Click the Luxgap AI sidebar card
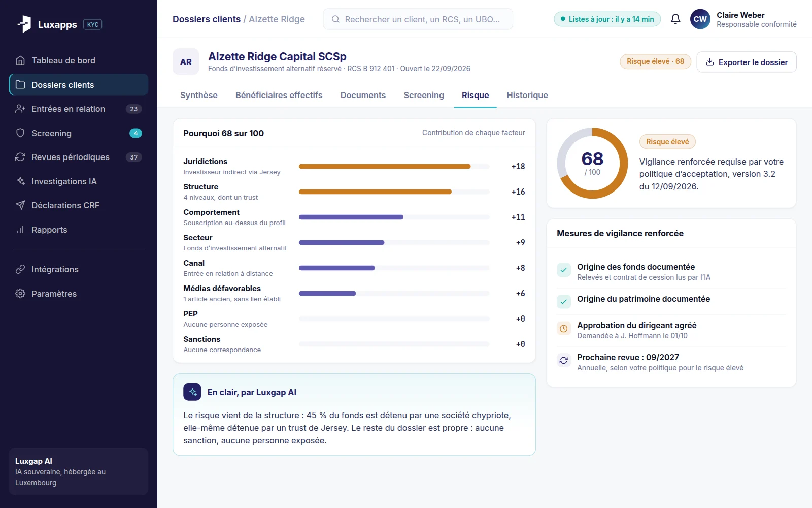 coord(79,471)
